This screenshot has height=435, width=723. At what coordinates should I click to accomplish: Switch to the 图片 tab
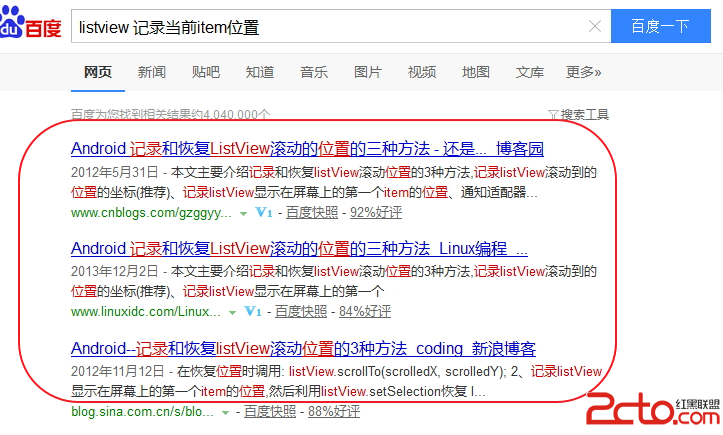[367, 72]
